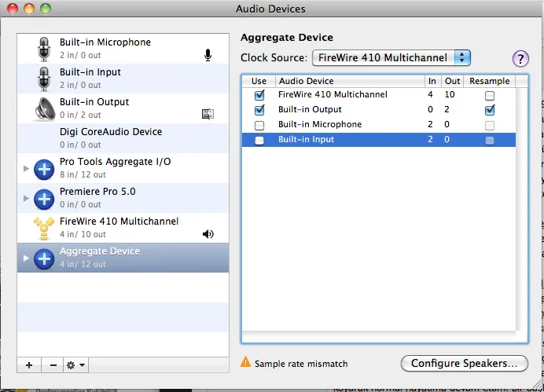The width and height of the screenshot is (544, 392).
Task: Click the Pro Tools Aggregate I/O plus icon
Action: pyautogui.click(x=44, y=169)
